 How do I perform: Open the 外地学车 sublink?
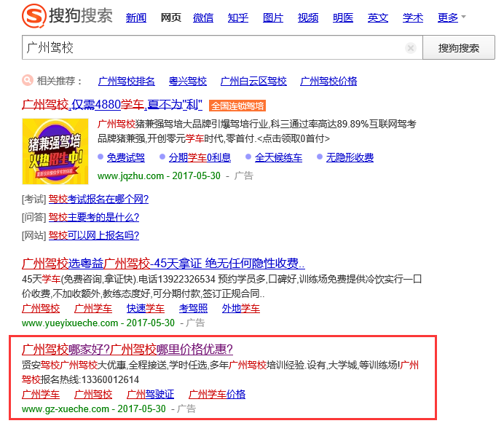click(x=241, y=309)
